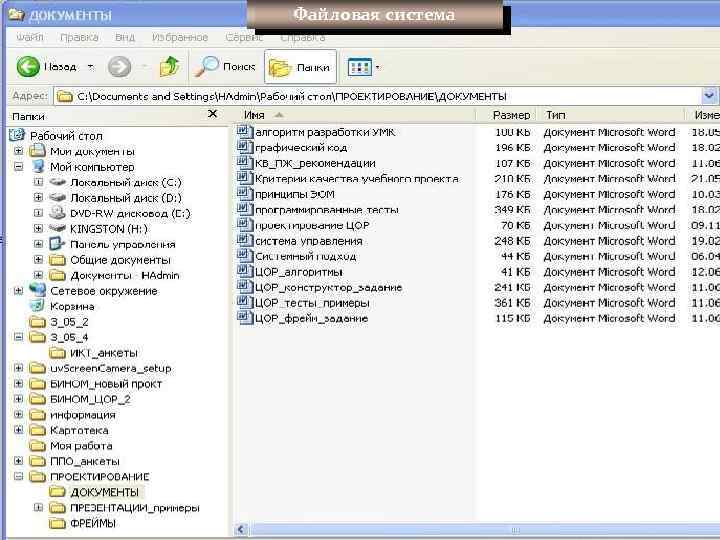Select ЦОР_тесты_примеры document icon
The image size is (720, 540).
(x=245, y=303)
